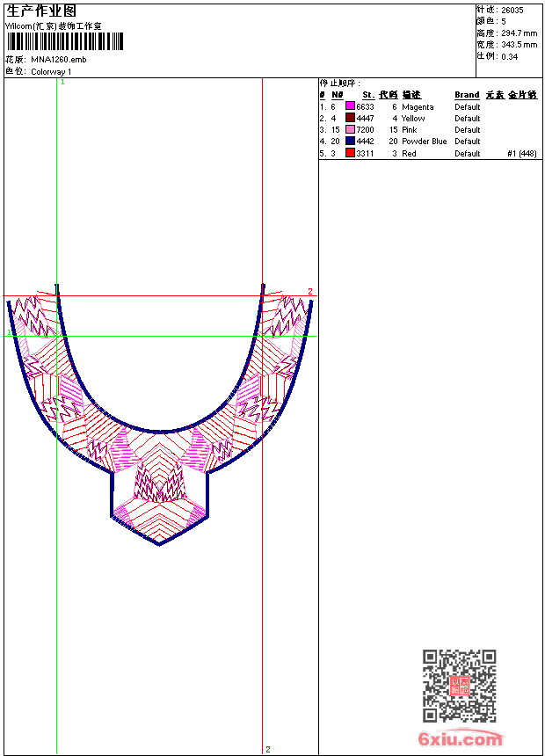The image size is (545, 756).
Task: Click the 金片链 column header
Action: (523, 95)
